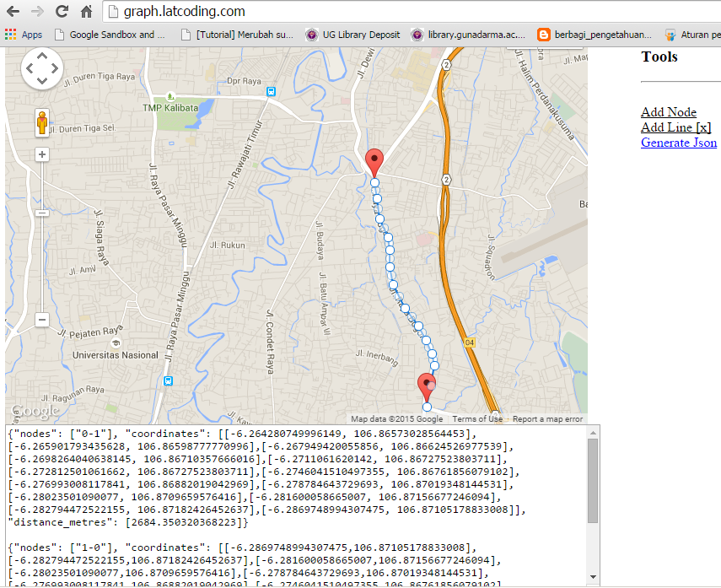Open the Apps bookmarks shortcut
This screenshot has width=721, height=588.
[24, 35]
